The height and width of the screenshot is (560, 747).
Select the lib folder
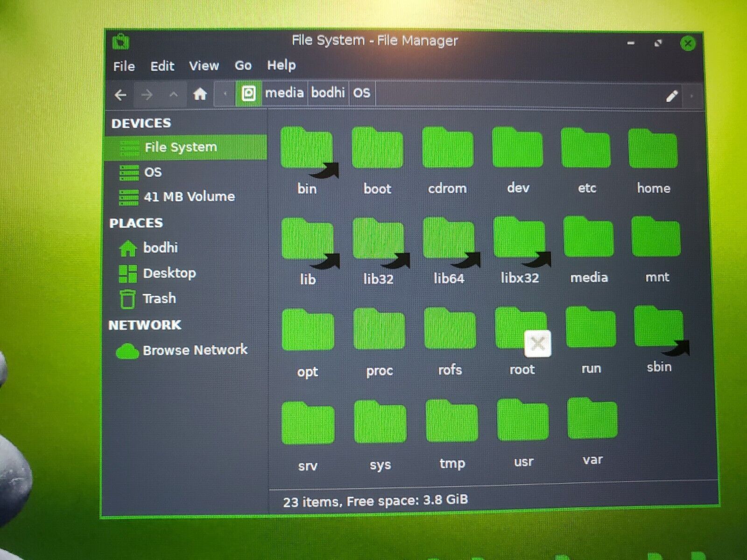[x=308, y=239]
